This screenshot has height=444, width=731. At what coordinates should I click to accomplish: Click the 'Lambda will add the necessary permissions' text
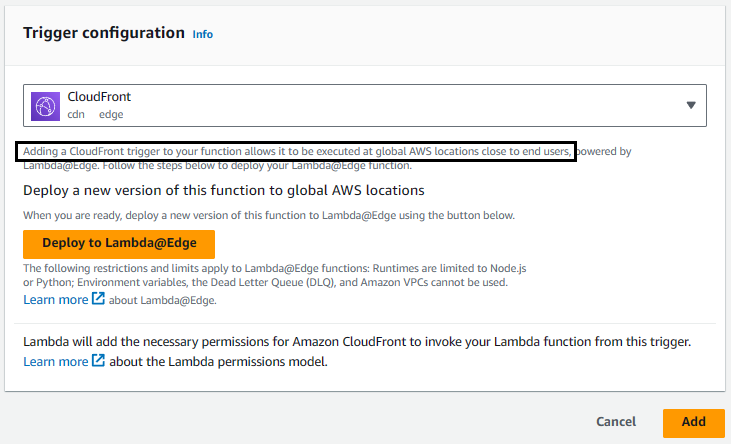357,342
